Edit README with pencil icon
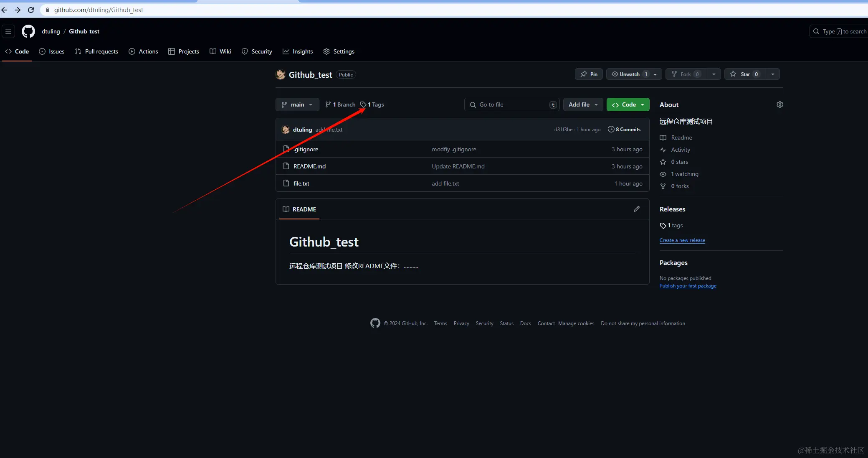The image size is (868, 458). [x=636, y=209]
